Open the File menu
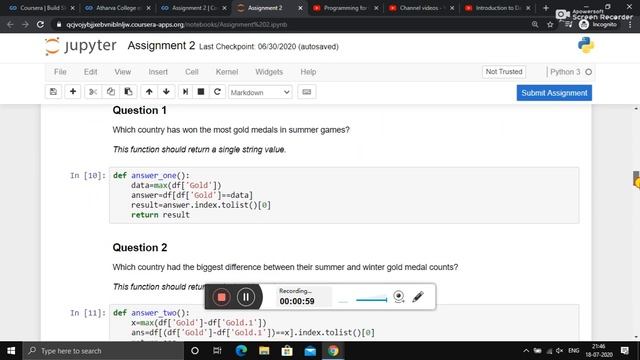This screenshot has height=360, width=640. pos(60,72)
